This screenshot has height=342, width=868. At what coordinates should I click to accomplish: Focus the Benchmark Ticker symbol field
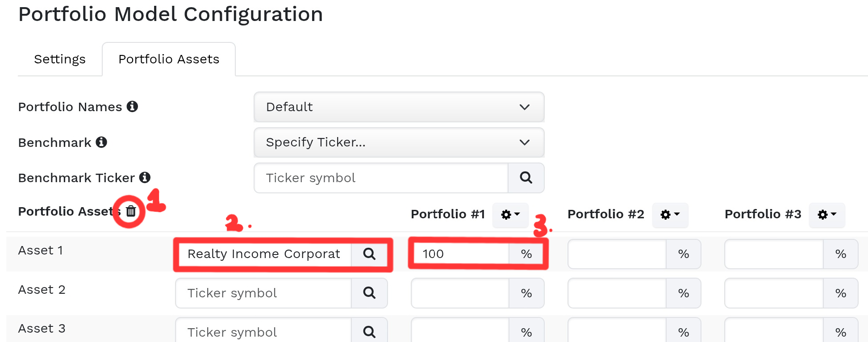coord(381,178)
